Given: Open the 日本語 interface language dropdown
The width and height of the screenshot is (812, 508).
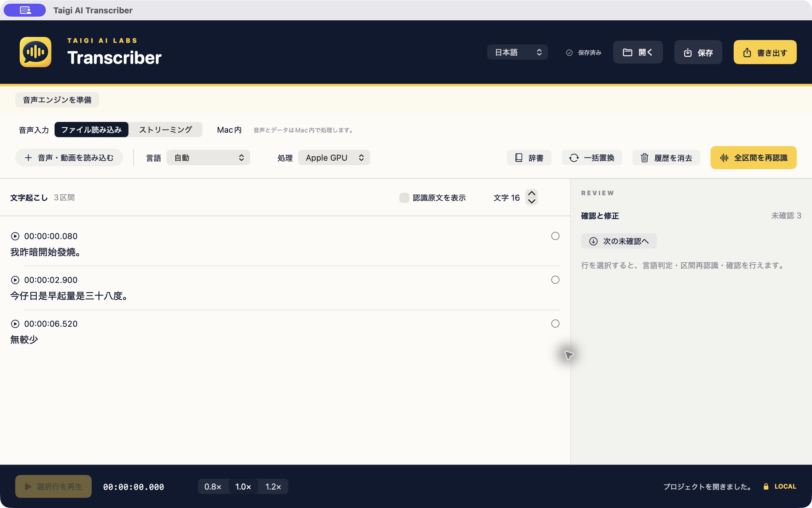Looking at the screenshot, I should pyautogui.click(x=517, y=52).
